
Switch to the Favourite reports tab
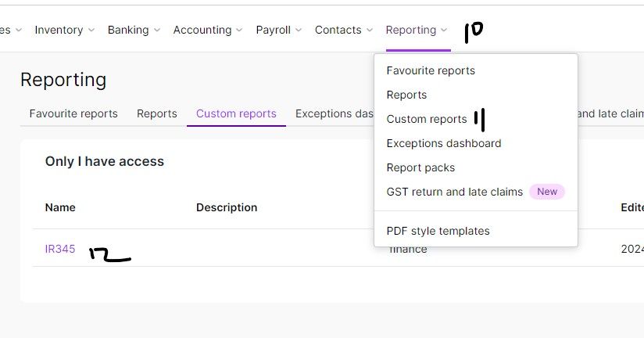coord(73,113)
